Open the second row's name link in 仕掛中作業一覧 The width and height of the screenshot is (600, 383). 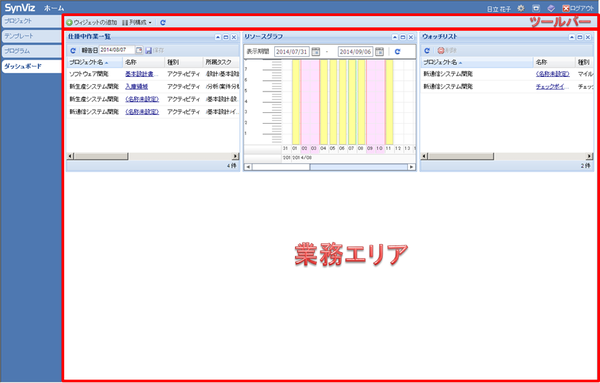pos(137,87)
